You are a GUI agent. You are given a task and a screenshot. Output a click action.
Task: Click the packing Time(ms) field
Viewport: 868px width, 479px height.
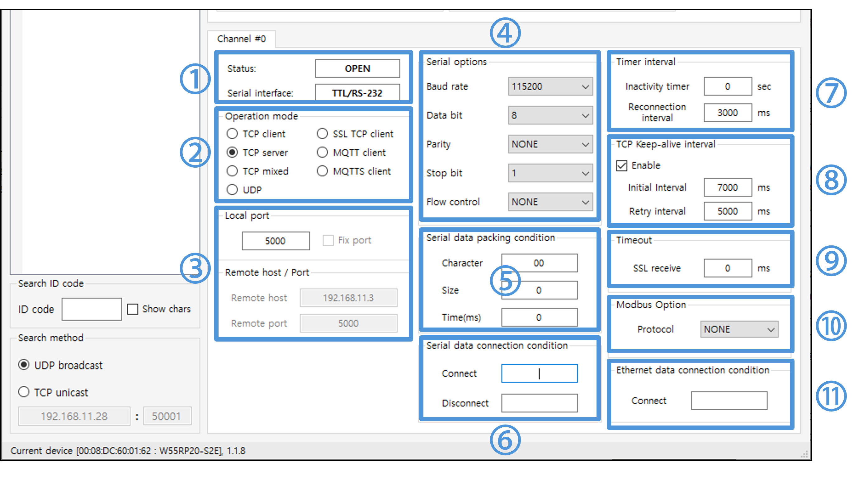(539, 318)
